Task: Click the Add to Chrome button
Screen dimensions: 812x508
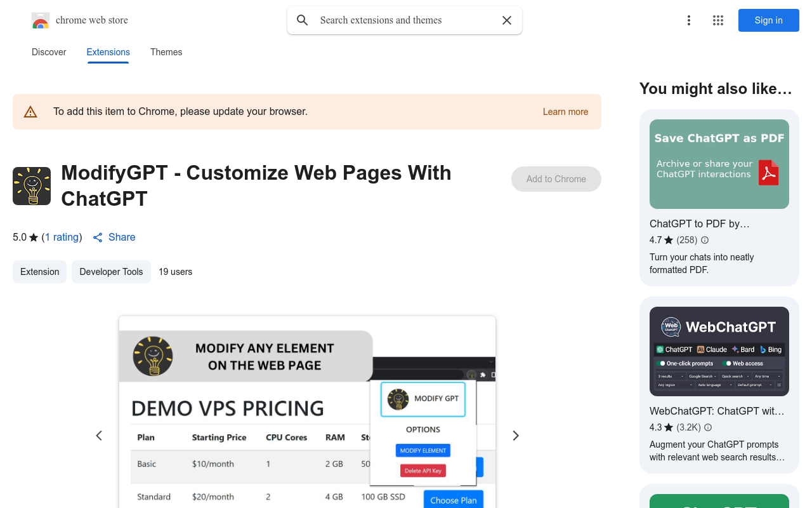Action: pos(556,179)
